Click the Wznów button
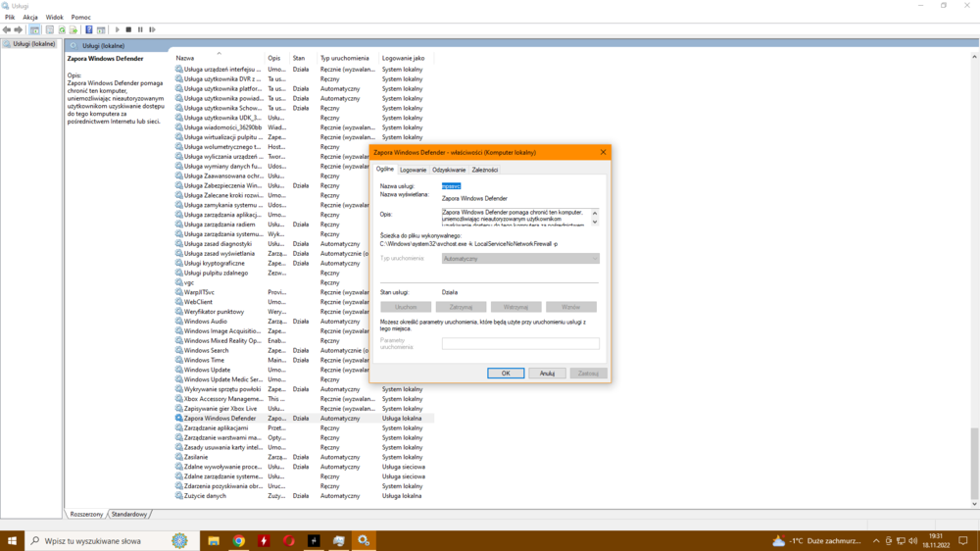Screen dimensions: 980x551 tap(570, 307)
